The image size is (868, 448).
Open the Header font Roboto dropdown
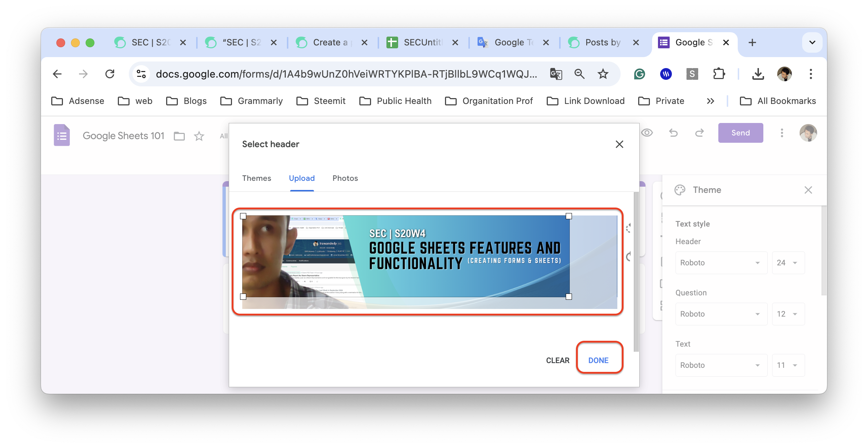[x=721, y=263]
